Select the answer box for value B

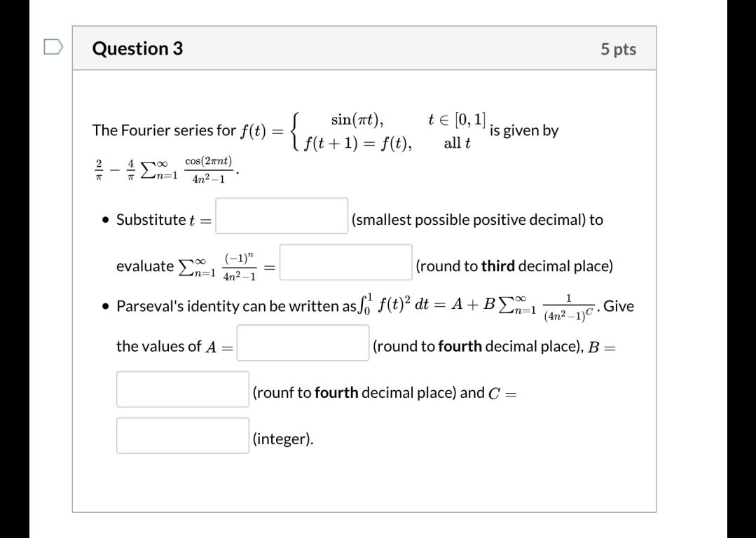(x=182, y=388)
